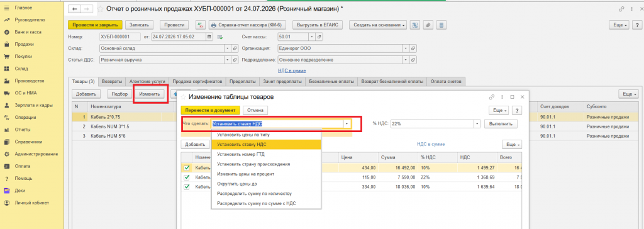
Task: Click the Выполнить button
Action: point(501,123)
